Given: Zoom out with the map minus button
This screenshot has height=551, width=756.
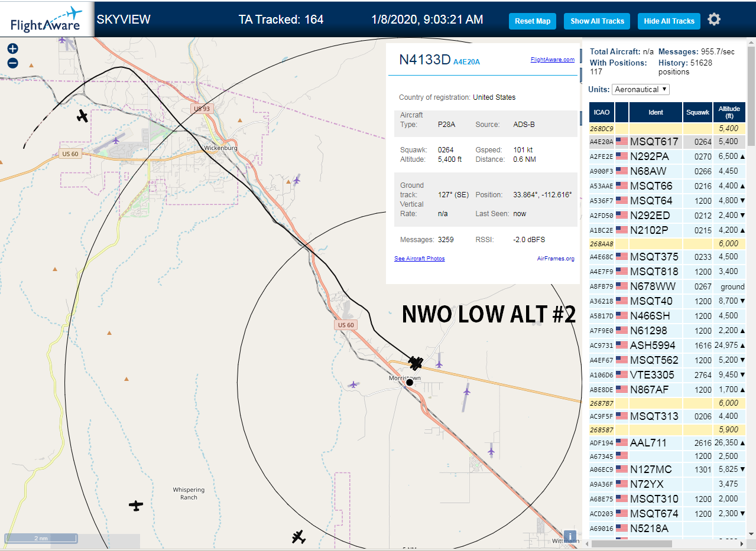Looking at the screenshot, I should 12,63.
